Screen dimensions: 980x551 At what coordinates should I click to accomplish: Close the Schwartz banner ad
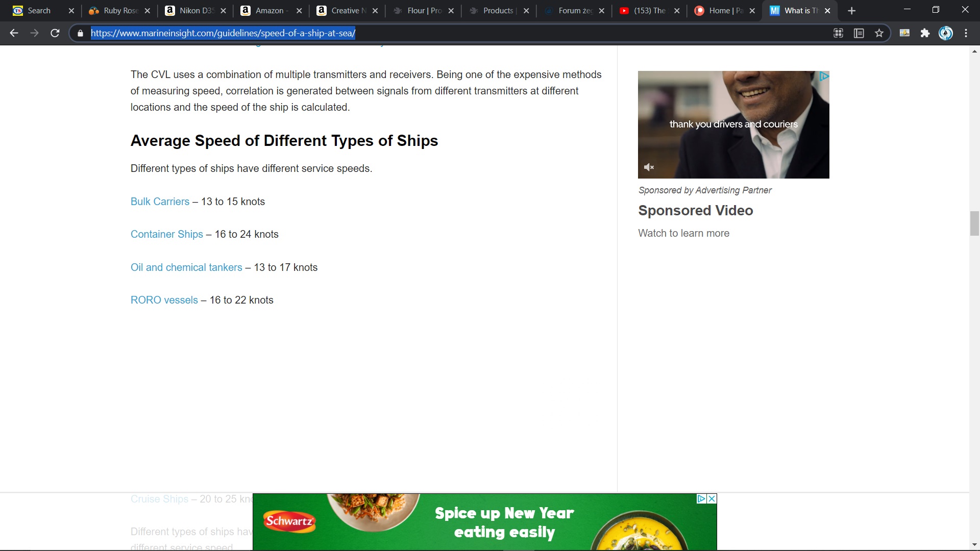click(x=712, y=498)
